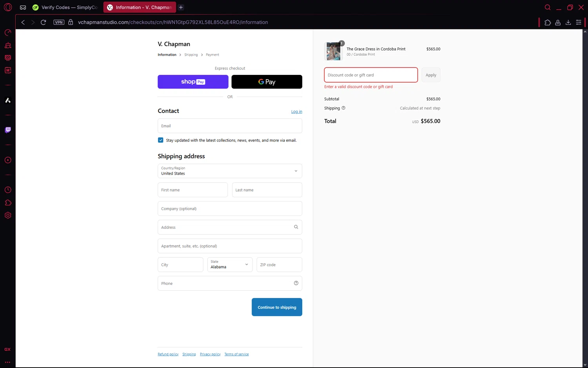Image resolution: width=588 pixels, height=368 pixels.
Task: Open the Easy Setup menu icon
Action: 579,22
